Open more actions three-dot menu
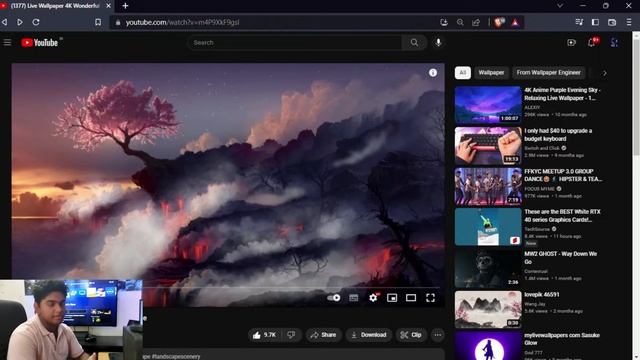 (x=438, y=335)
